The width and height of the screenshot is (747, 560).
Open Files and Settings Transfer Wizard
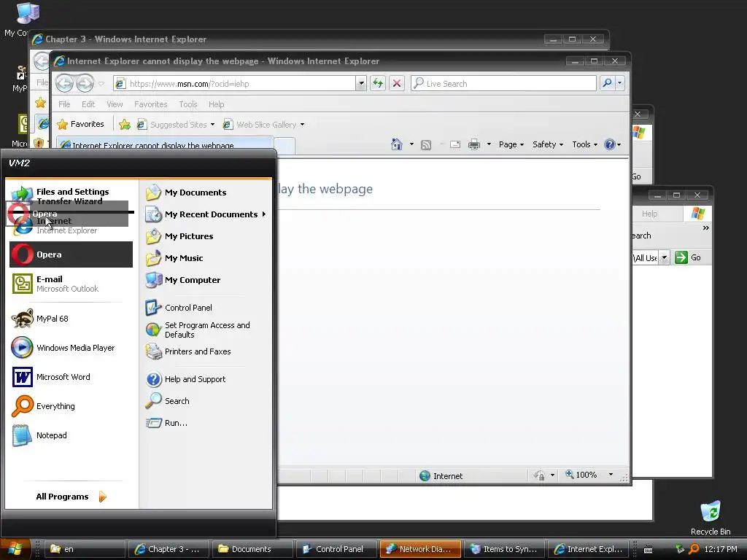[71, 195]
